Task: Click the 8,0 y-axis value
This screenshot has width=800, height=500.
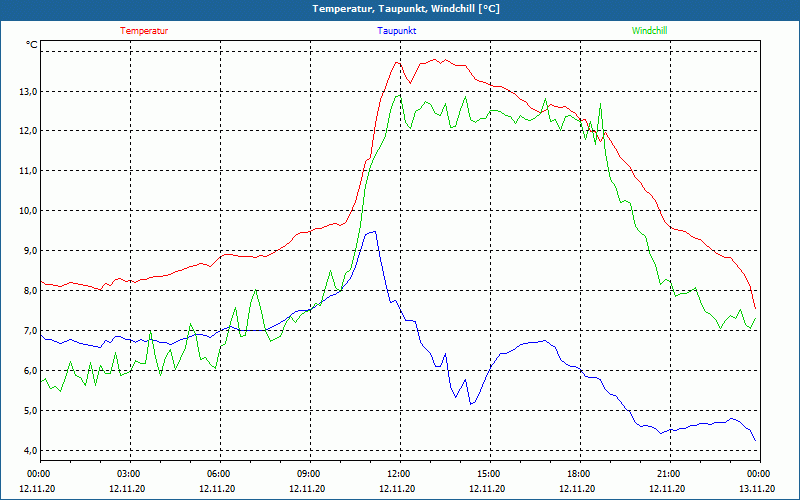Action: coord(31,290)
